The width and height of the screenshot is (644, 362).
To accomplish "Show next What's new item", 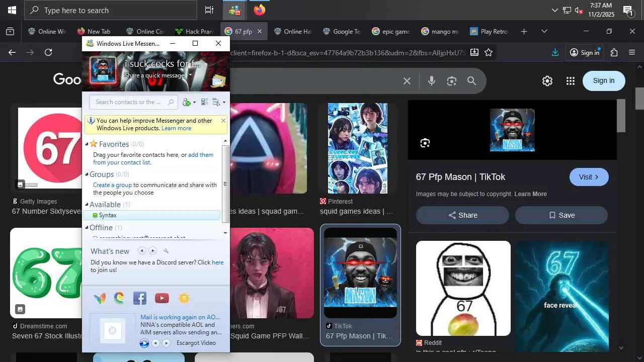I will [153, 251].
